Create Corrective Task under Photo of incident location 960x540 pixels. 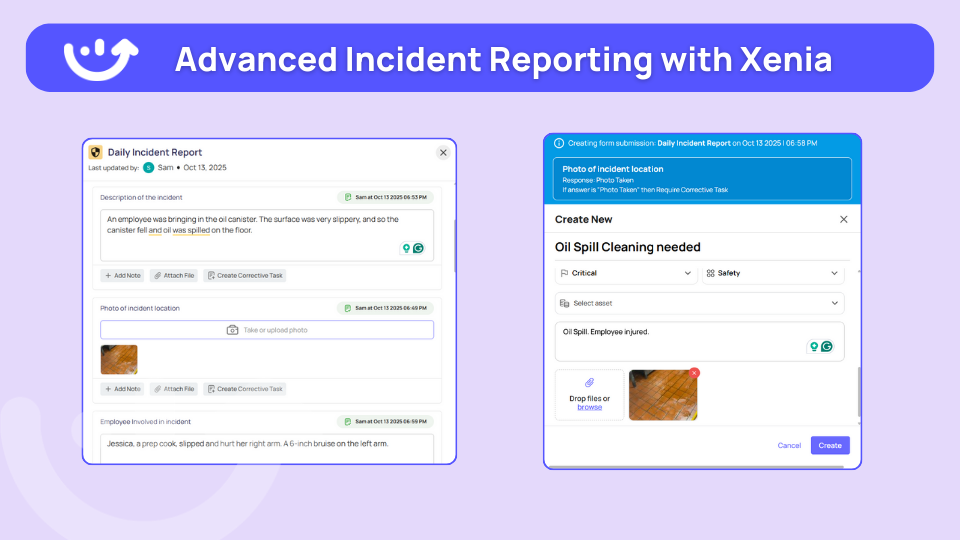245,389
